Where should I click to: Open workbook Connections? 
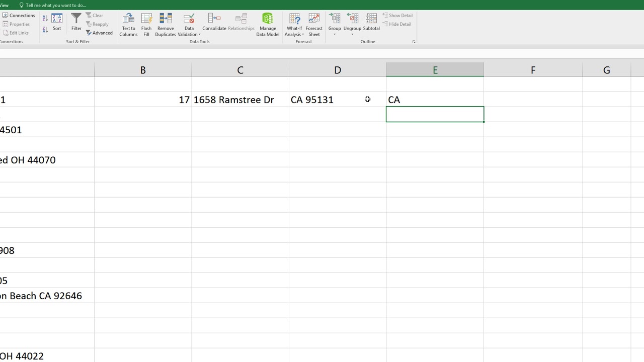tap(19, 16)
